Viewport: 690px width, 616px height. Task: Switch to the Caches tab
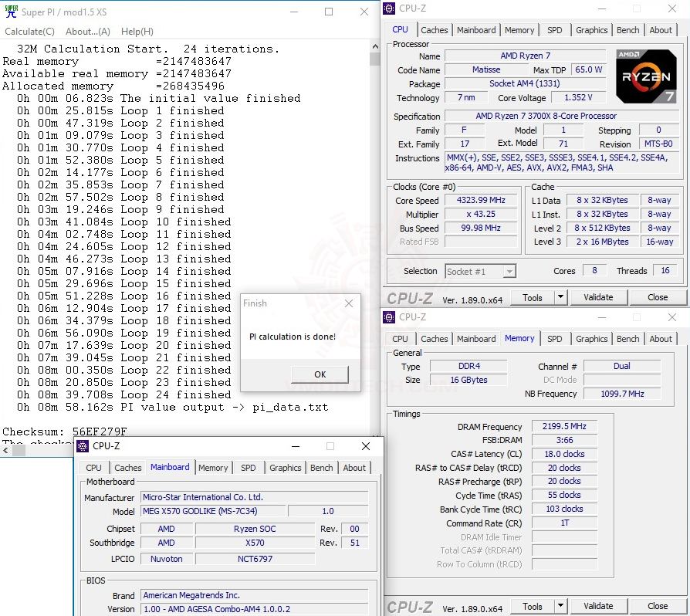(x=435, y=29)
